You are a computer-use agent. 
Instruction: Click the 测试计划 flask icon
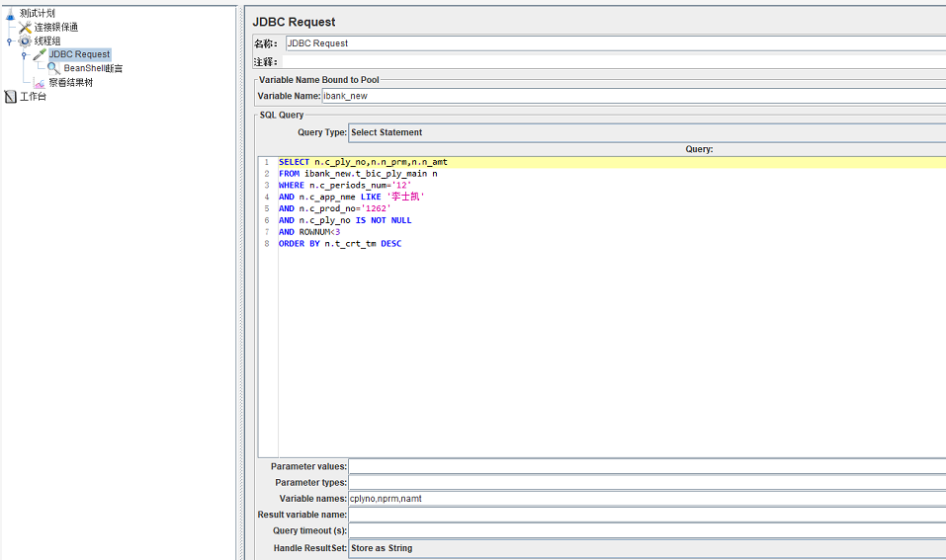pyautogui.click(x=10, y=13)
